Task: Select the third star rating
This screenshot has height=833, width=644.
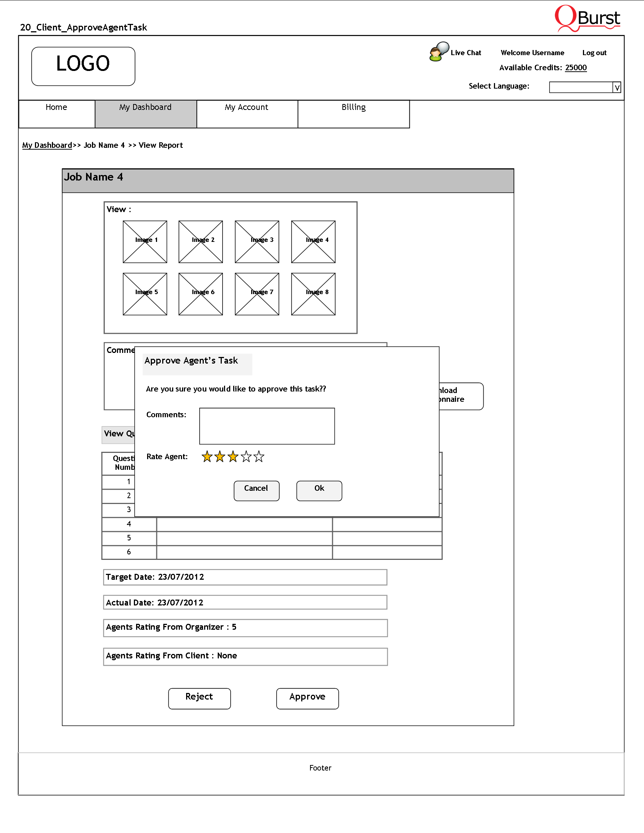Action: (233, 456)
